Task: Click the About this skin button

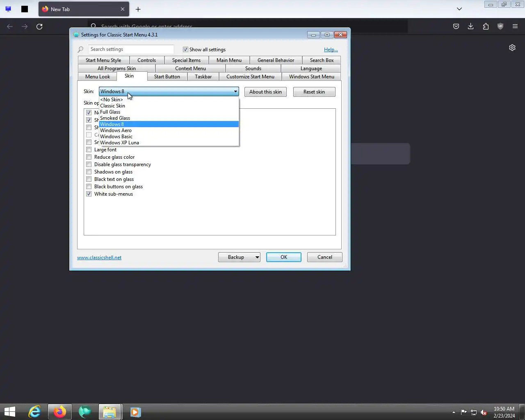Action: (265, 92)
